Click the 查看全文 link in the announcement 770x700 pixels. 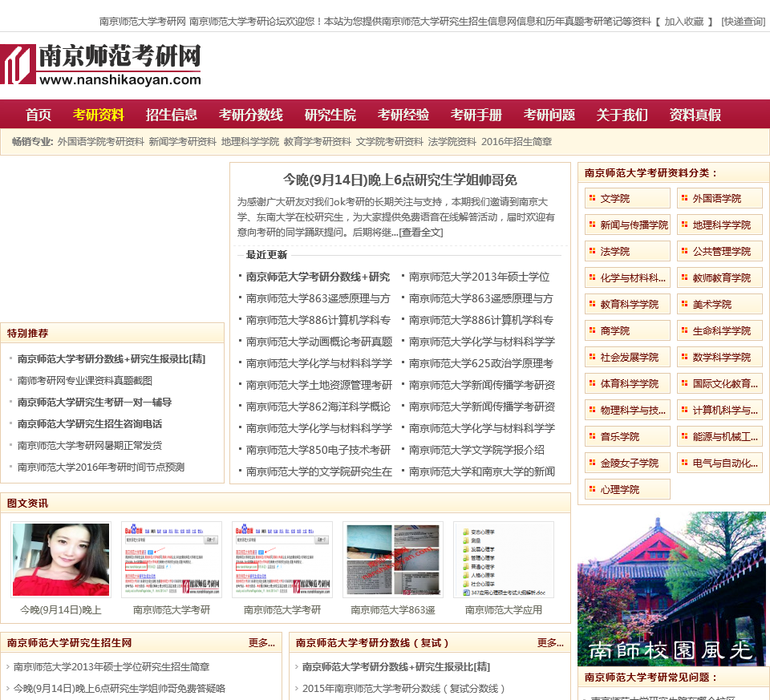coord(421,232)
